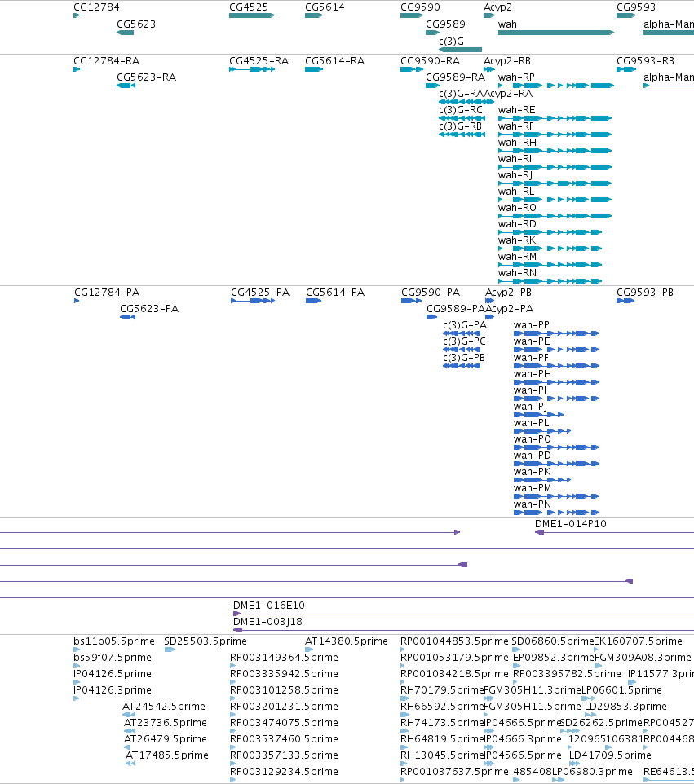Click the SD25503.5prime EST label
Viewport: 694px width, 784px height.
(206, 641)
